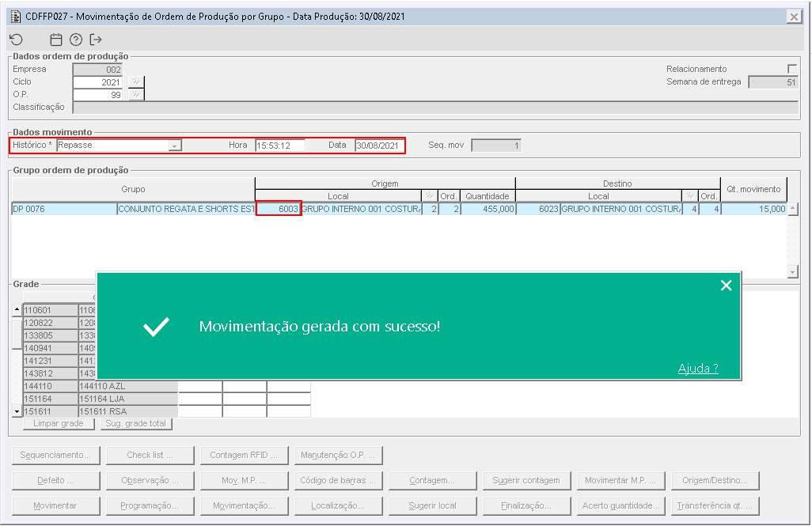Viewport: 812px width, 526px height.
Task: Click up arrow of Grade list scrollbar
Action: pos(17,309)
